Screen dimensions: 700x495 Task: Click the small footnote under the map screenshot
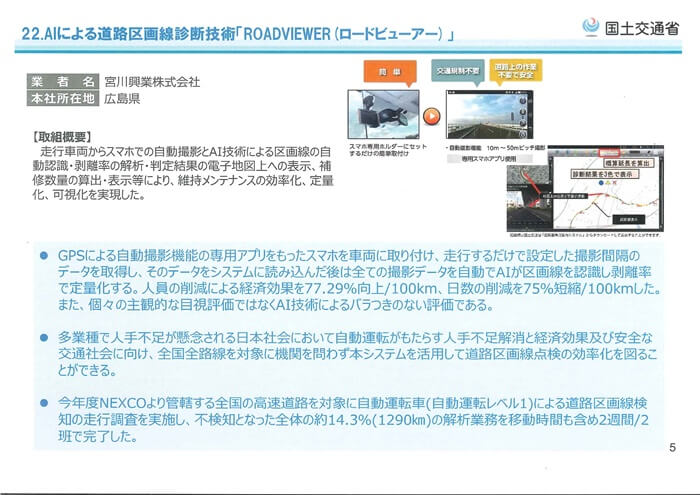pyautogui.click(x=585, y=234)
